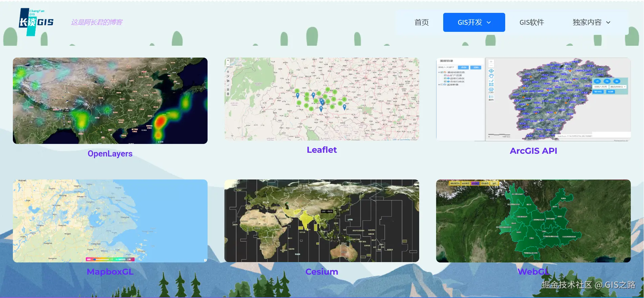Viewport: 644px width, 298px height.
Task: Click the ChangTan GIS logo
Action: [36, 22]
